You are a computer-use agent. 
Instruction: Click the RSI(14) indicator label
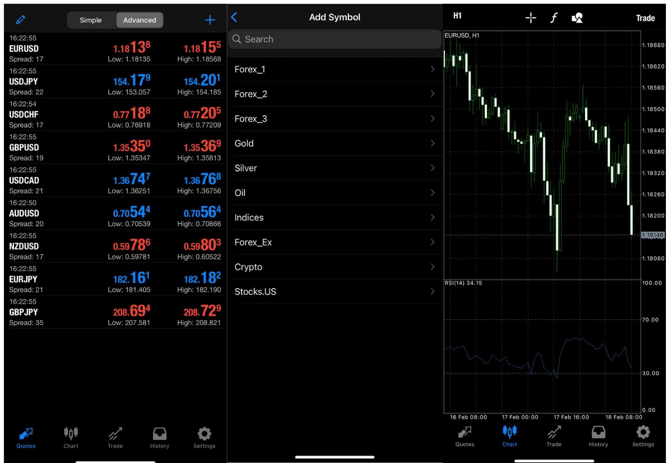click(465, 283)
